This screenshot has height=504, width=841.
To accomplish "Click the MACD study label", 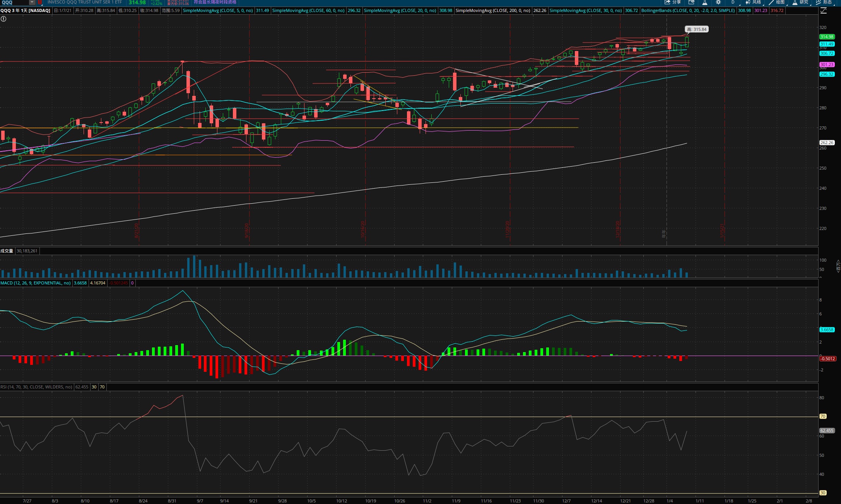I will [36, 283].
